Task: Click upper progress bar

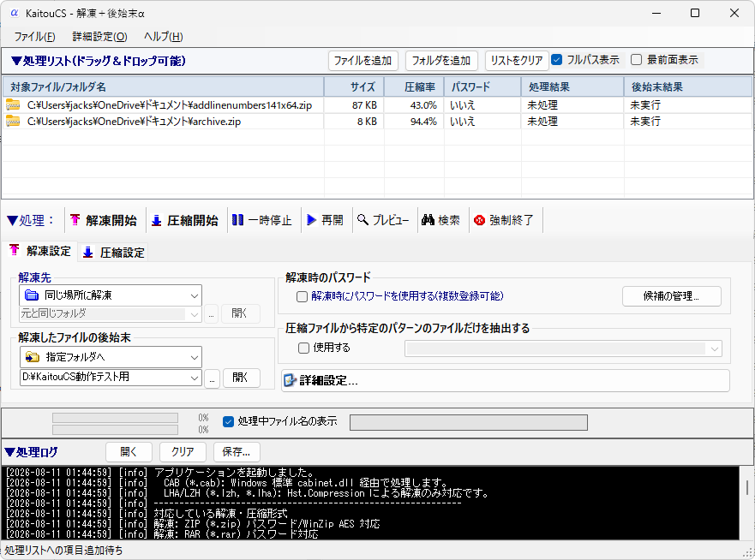Action: pos(115,418)
